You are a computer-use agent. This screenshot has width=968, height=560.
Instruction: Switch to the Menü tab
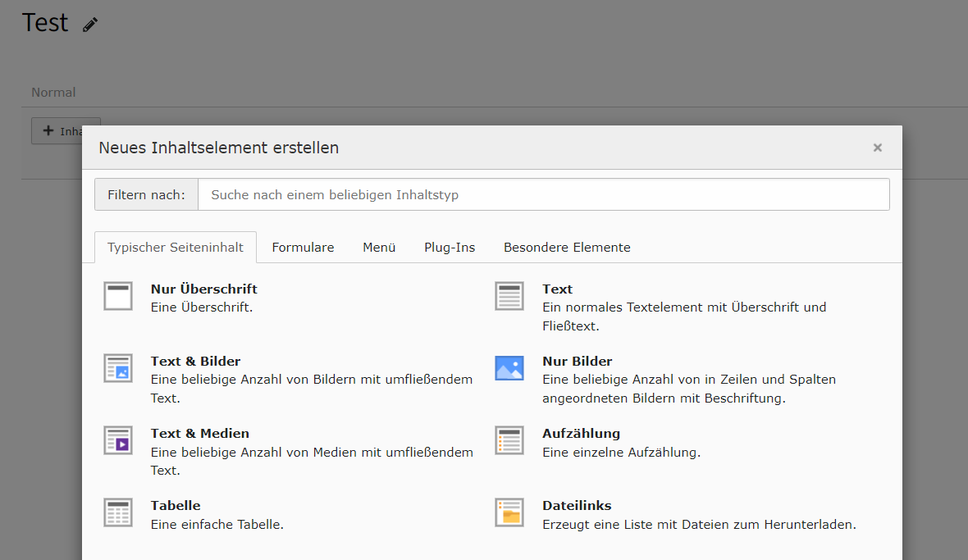click(x=379, y=248)
